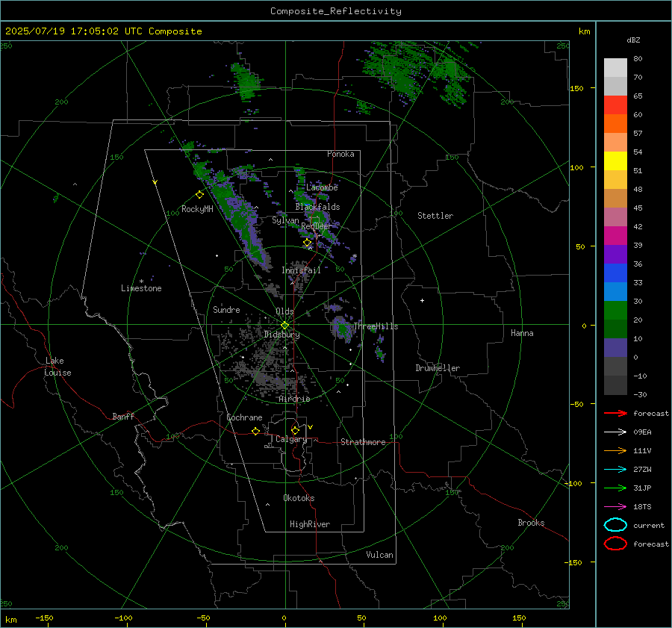Click the ThreeHills label
Screen dimensions: 672x628
click(376, 326)
